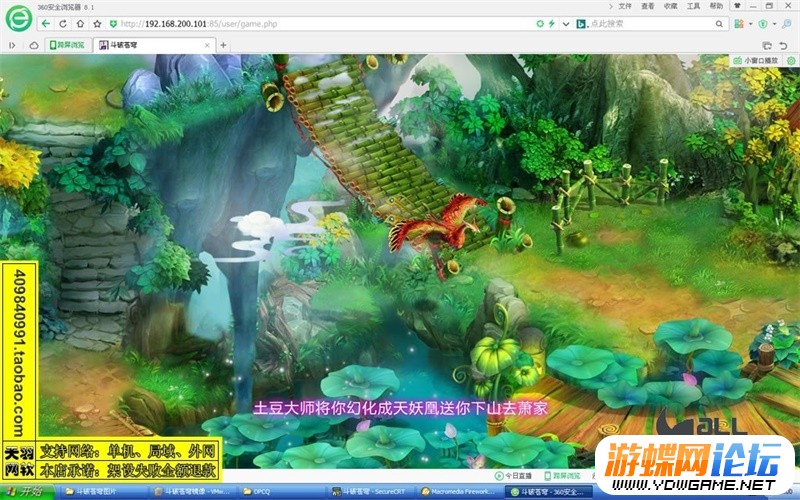Click the lightning speed mode icon

coord(552,23)
